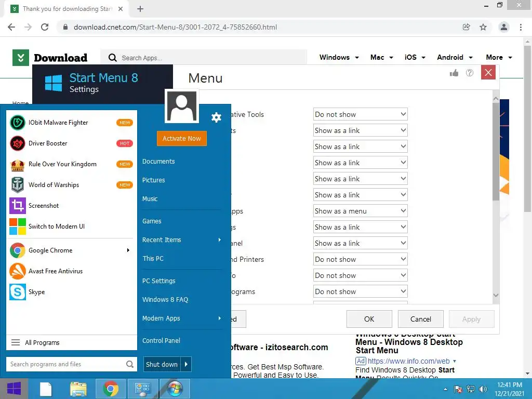The image size is (532, 399).
Task: Open Windows 8 FAQ entry
Action: (165, 300)
